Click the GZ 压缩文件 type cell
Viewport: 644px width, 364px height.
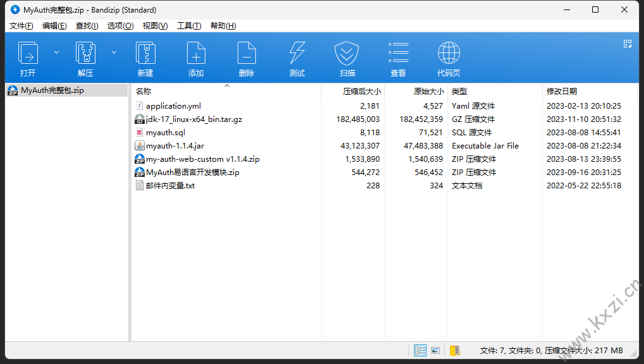pos(473,119)
